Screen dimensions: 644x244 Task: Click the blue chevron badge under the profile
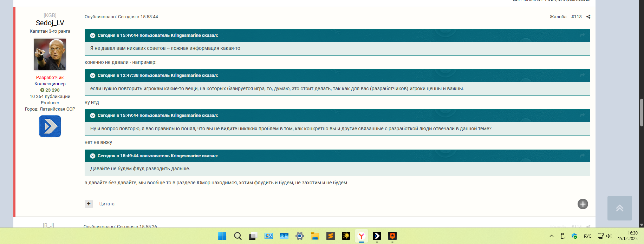point(50,126)
